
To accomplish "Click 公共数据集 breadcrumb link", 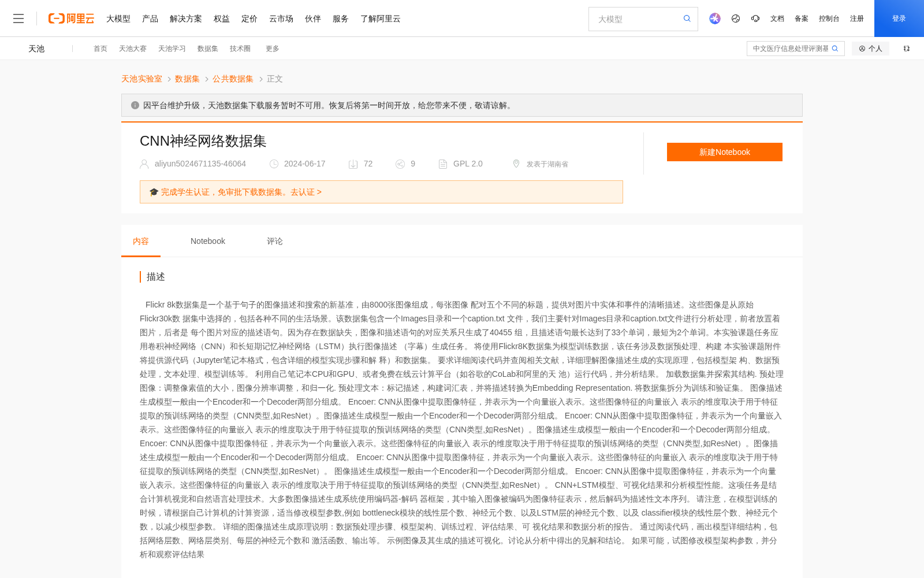I will [x=233, y=79].
